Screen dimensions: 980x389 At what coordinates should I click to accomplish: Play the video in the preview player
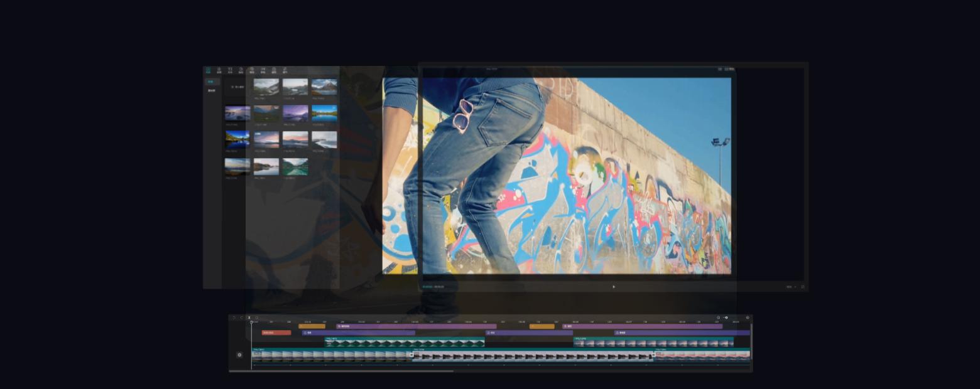(x=614, y=287)
